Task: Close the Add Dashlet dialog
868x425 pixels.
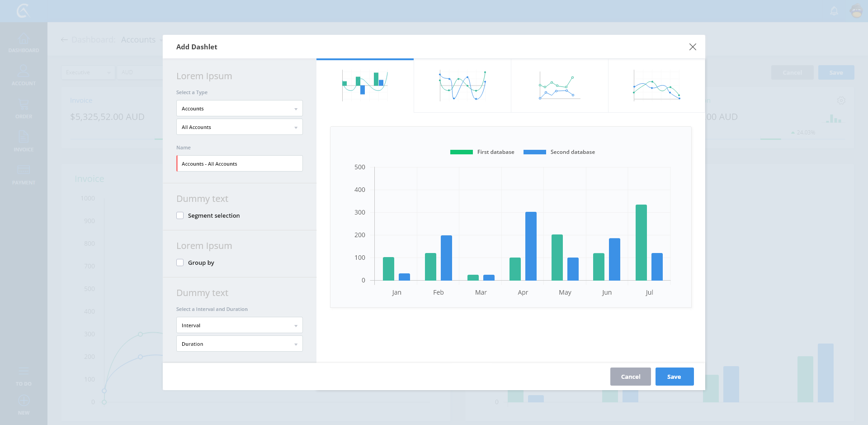Action: 692,47
